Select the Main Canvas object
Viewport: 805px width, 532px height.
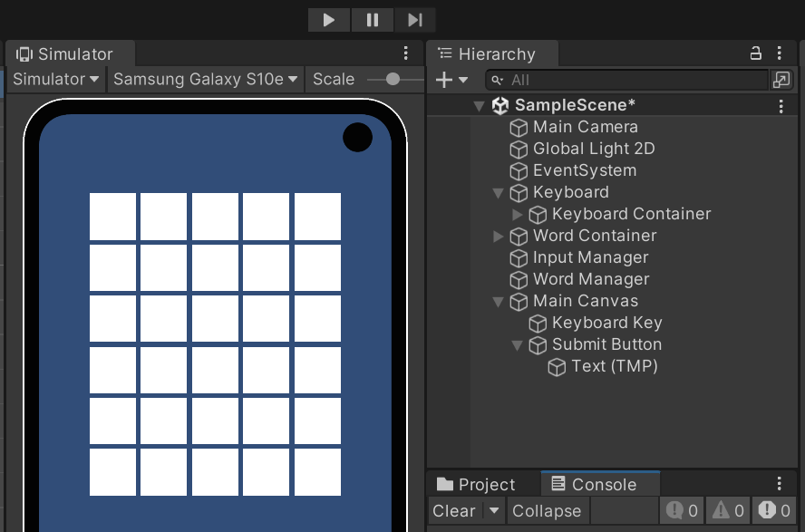point(586,301)
